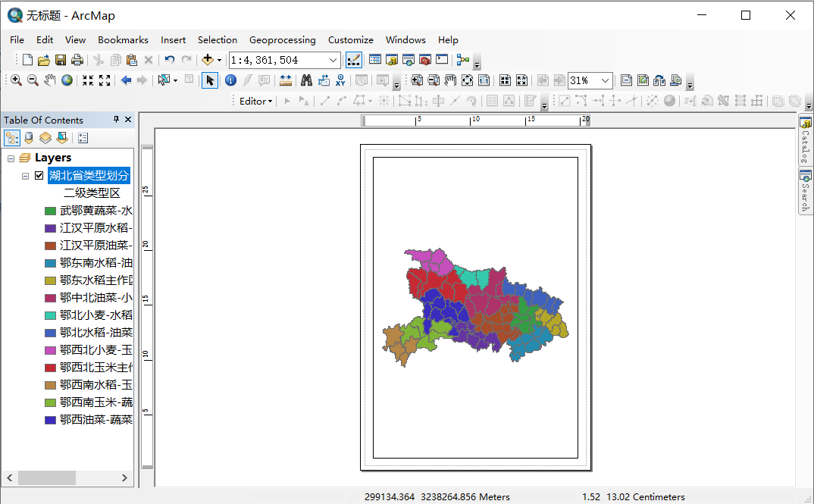Close the Table Of Contents panel
This screenshot has width=814, height=504.
[128, 120]
